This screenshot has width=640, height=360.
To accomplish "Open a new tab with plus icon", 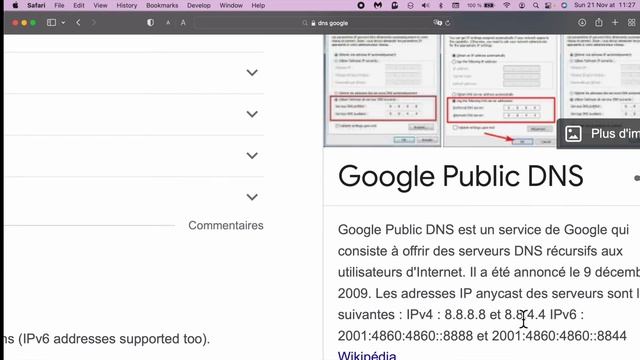I will 615,23.
